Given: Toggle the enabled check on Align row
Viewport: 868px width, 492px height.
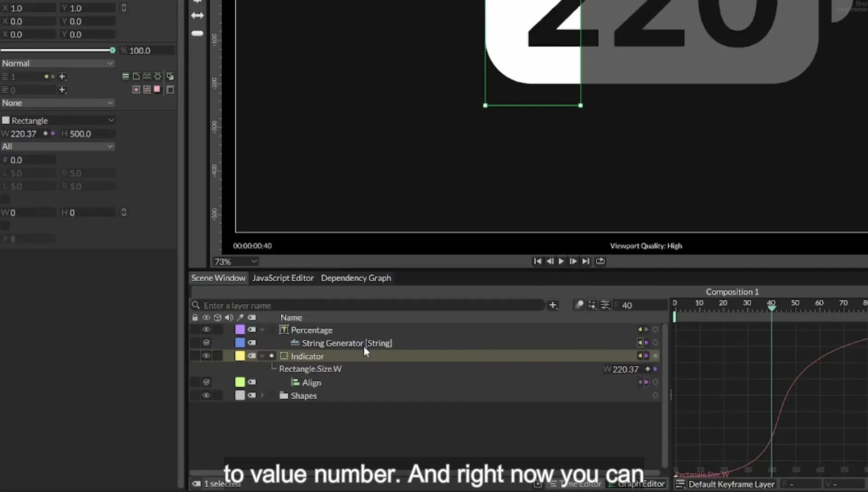Looking at the screenshot, I should (x=206, y=382).
